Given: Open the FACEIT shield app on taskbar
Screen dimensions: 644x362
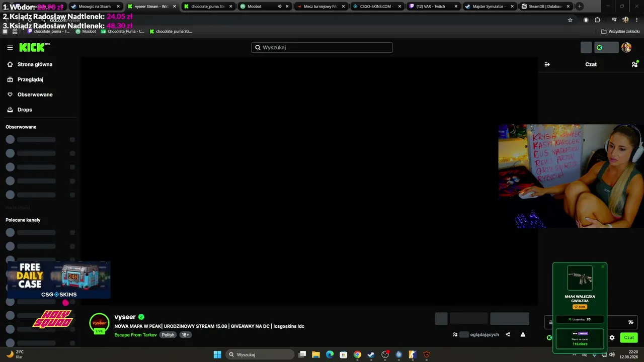Looking at the screenshot, I should 427,354.
